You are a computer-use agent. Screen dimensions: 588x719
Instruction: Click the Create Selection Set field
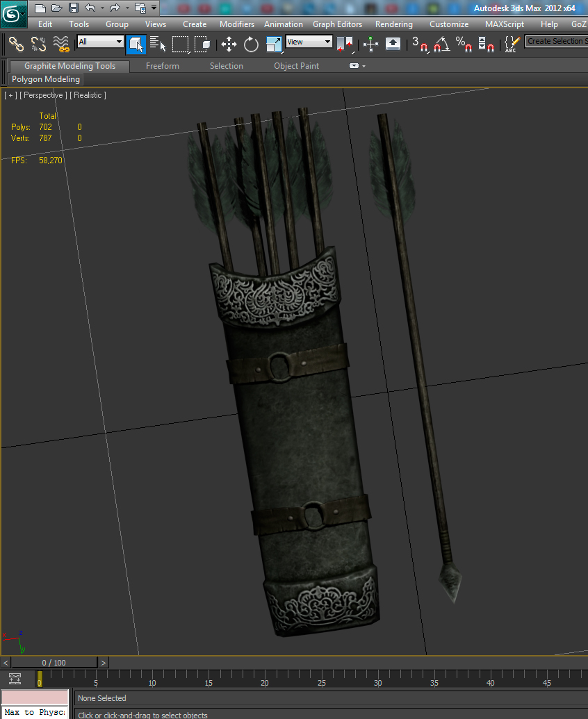point(556,41)
